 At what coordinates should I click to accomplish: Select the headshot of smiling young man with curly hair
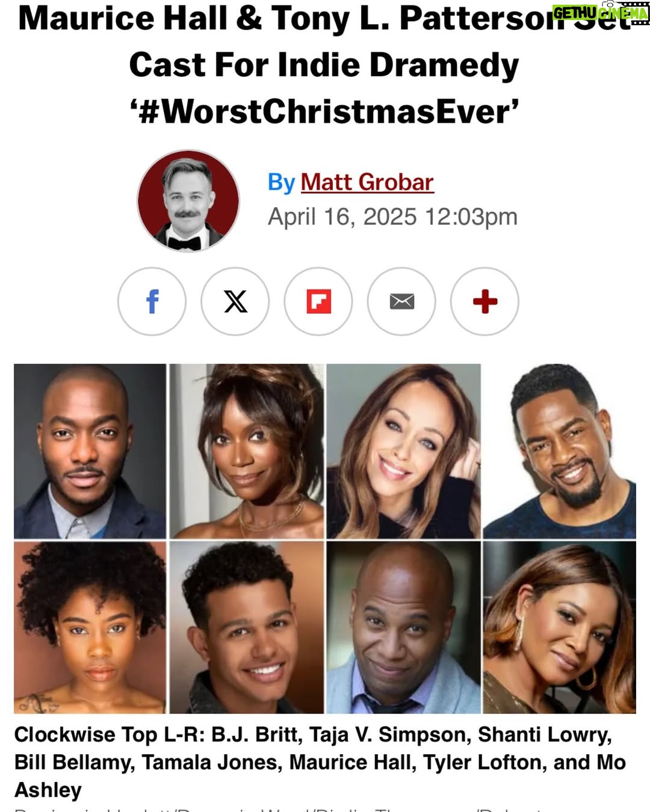click(x=247, y=627)
